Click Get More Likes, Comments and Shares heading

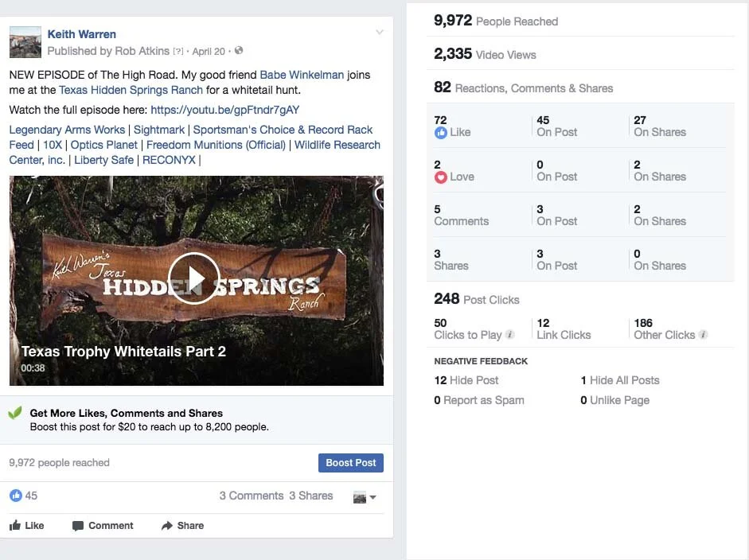[x=126, y=414]
